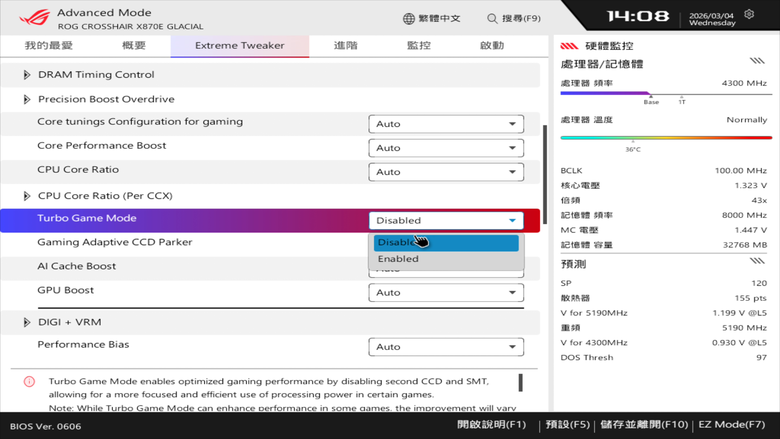Screen dimensions: 780x439
Task: Click main settings list scrollbar
Action: (x=545, y=174)
